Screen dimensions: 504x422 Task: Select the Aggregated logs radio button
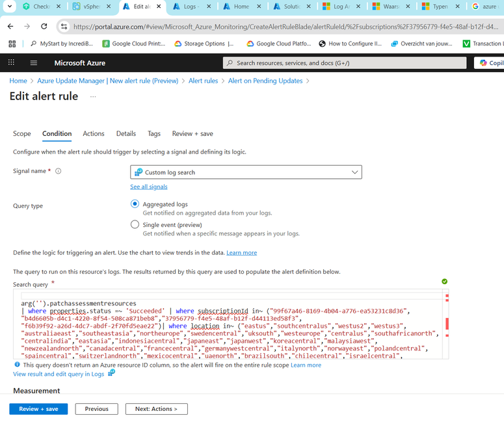coord(135,204)
